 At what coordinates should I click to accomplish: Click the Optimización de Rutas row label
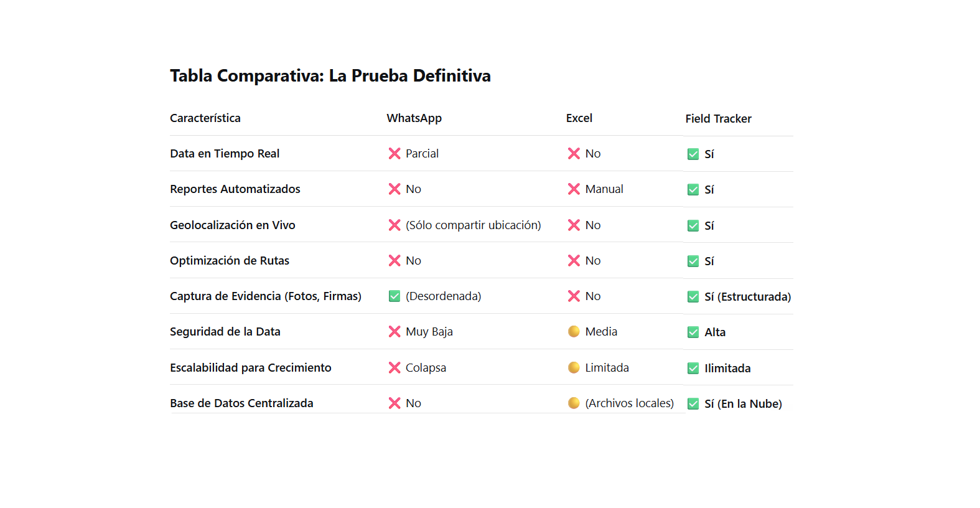pos(230,261)
